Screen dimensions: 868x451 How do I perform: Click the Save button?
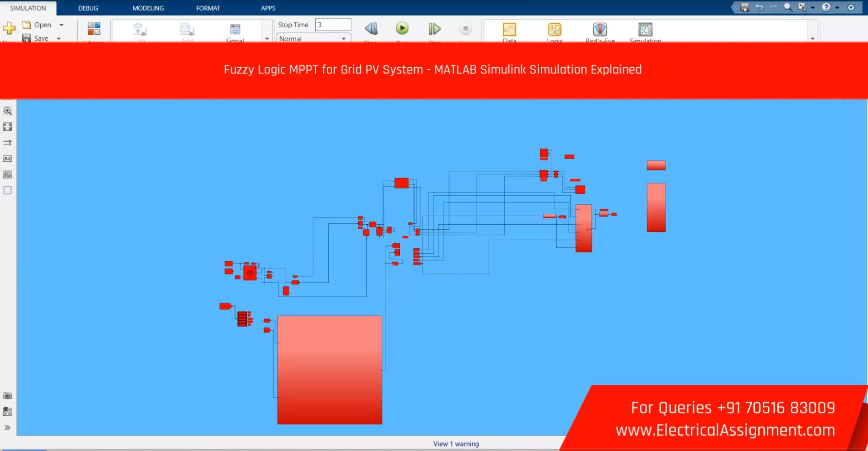pos(36,38)
